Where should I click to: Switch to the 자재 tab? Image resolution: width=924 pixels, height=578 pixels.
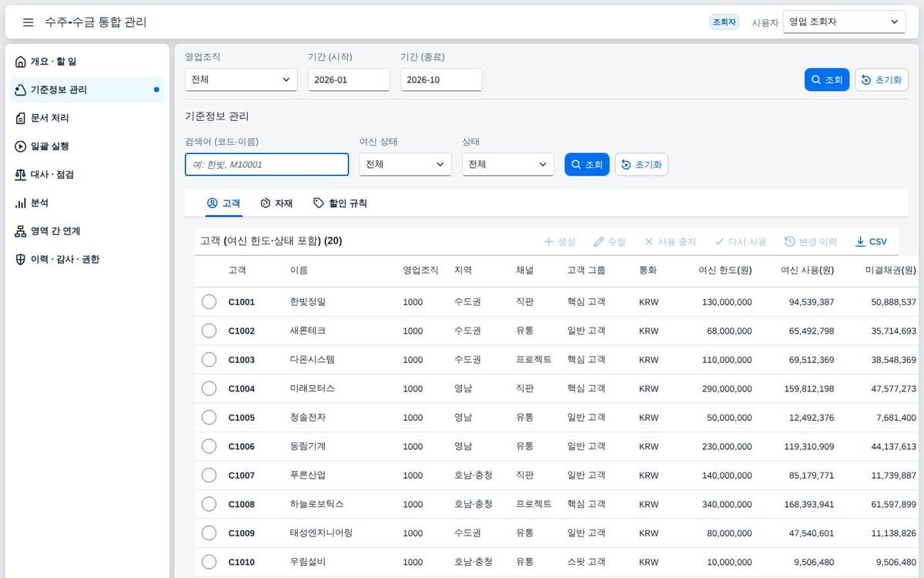(x=276, y=203)
